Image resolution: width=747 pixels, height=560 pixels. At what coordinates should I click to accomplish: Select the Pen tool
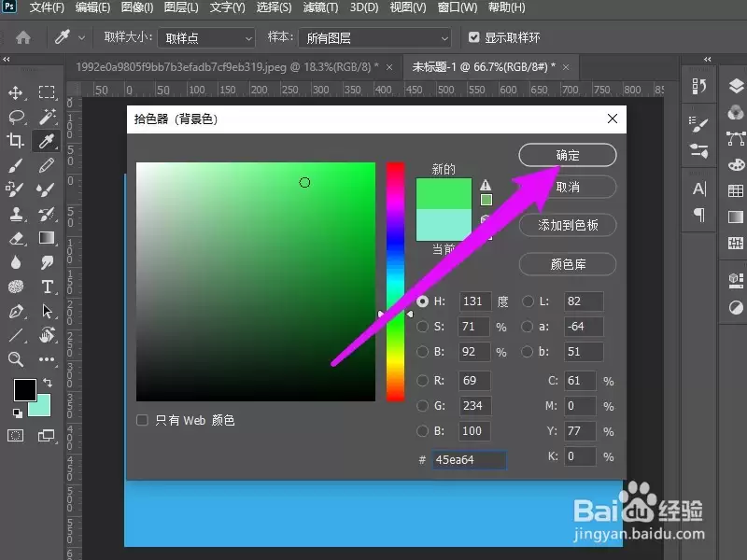click(16, 312)
